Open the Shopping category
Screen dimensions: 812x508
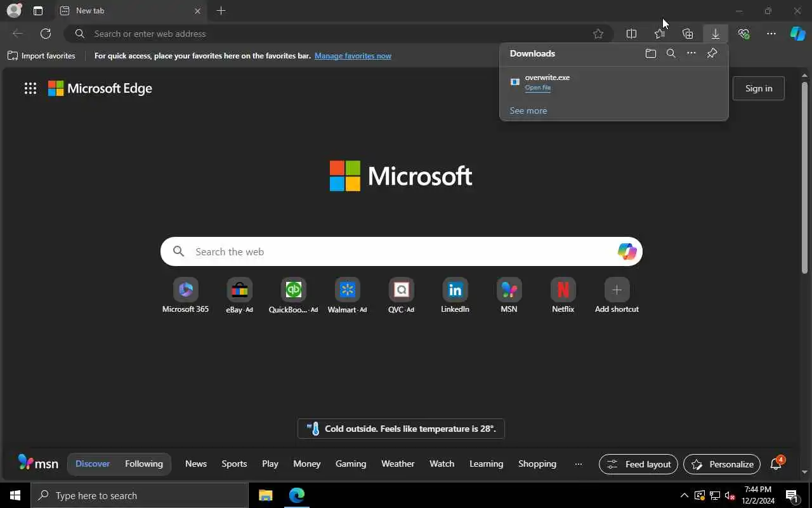537,464
